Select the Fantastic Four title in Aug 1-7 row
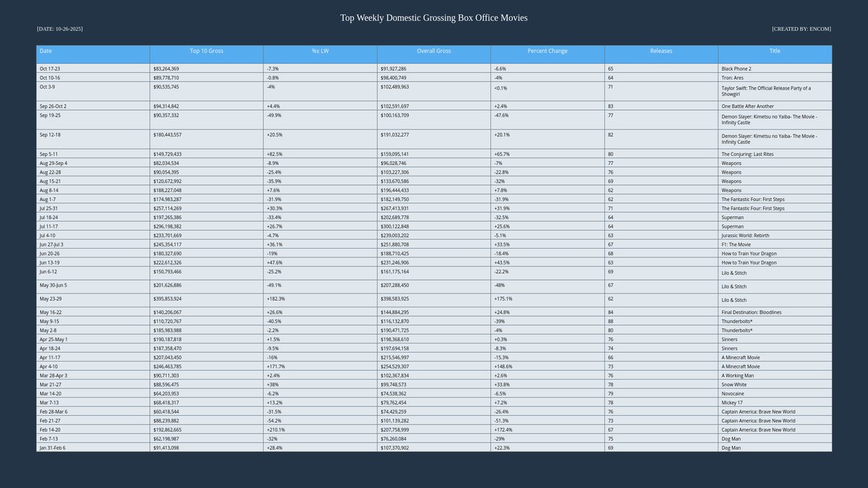The image size is (868, 488). pyautogui.click(x=775, y=200)
